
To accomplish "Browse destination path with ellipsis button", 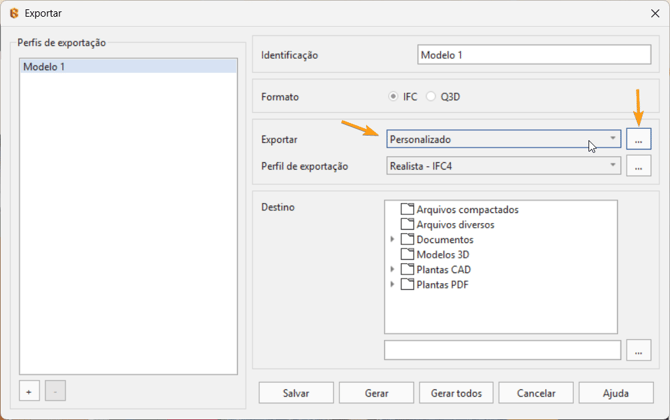I will 638,350.
